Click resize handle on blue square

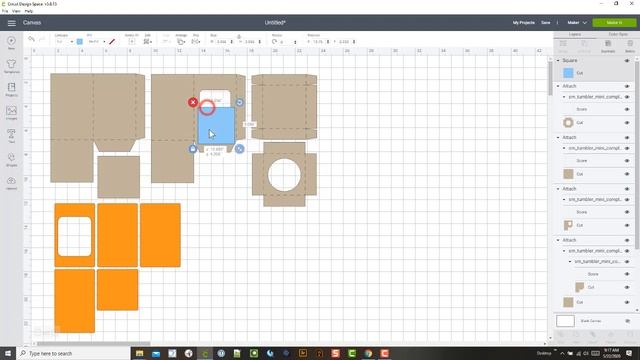(240, 149)
